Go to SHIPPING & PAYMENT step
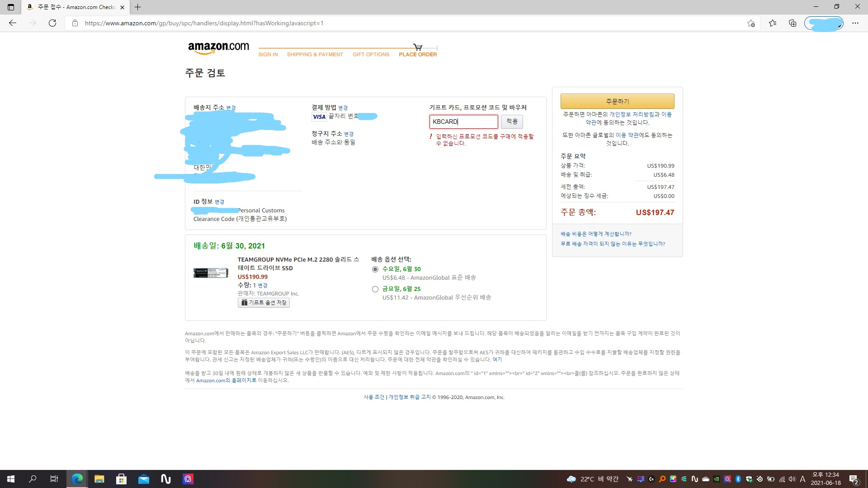The image size is (868, 488). [315, 54]
